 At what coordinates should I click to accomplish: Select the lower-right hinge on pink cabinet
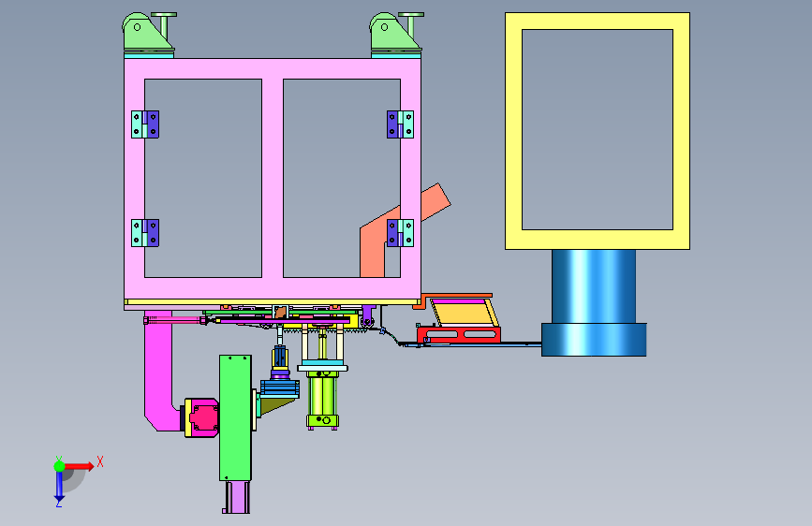(x=400, y=233)
